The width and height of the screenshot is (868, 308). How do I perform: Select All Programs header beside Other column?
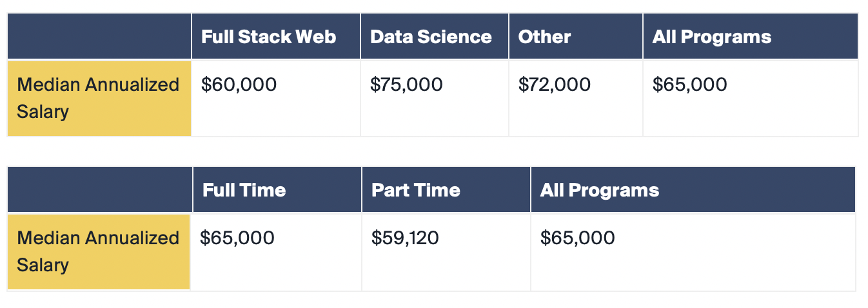751,37
